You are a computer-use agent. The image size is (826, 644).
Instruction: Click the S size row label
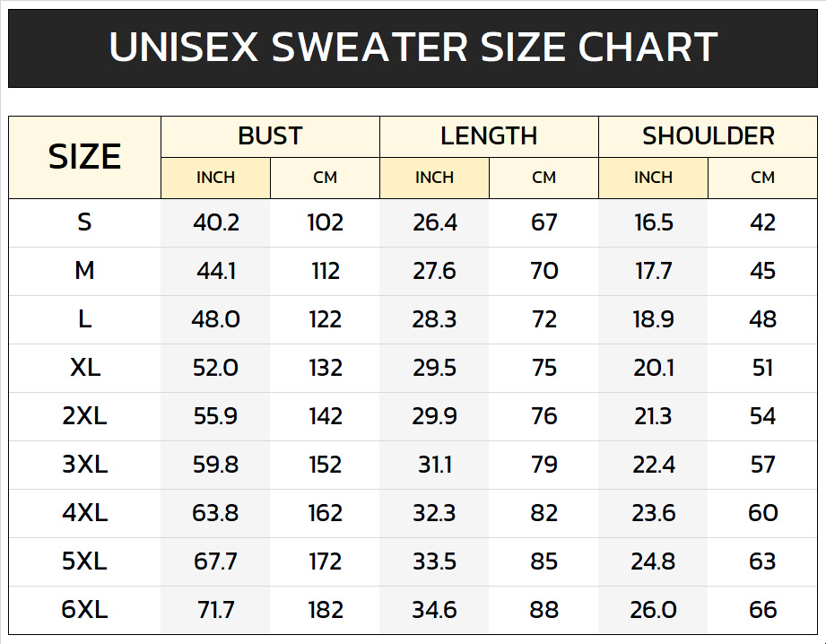[x=84, y=222]
